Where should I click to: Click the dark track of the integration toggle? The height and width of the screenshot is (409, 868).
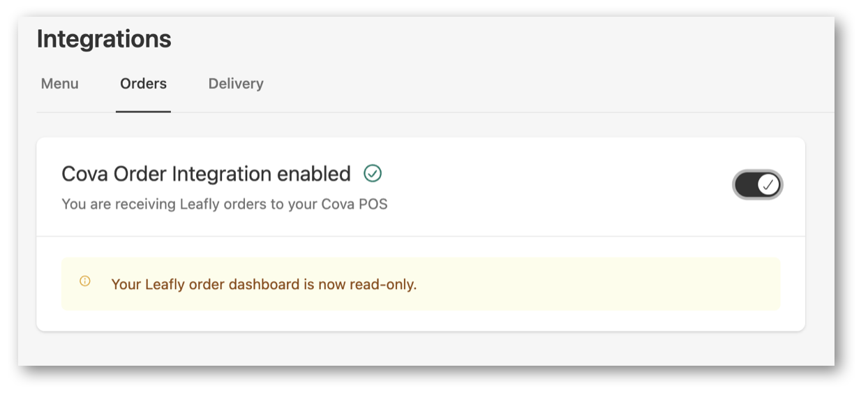(745, 185)
